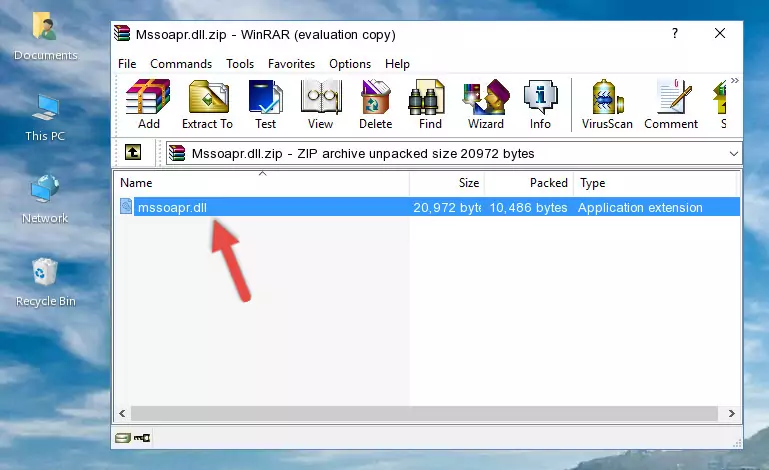Image resolution: width=769 pixels, height=470 pixels.
Task: Select the Recycle Bin desktop icon
Action: click(46, 283)
